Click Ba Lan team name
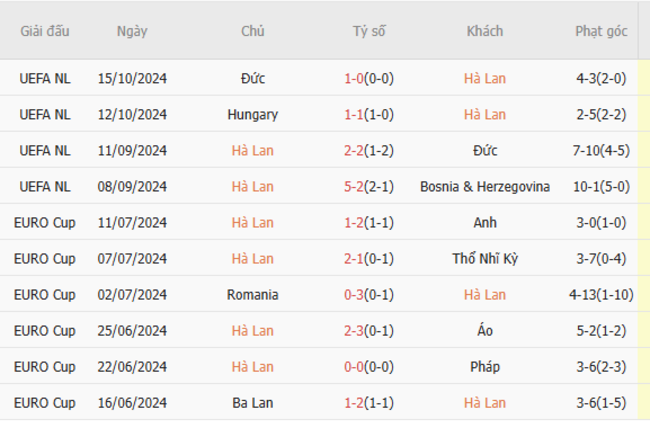Screen dimensions: 650x428 pos(253,403)
